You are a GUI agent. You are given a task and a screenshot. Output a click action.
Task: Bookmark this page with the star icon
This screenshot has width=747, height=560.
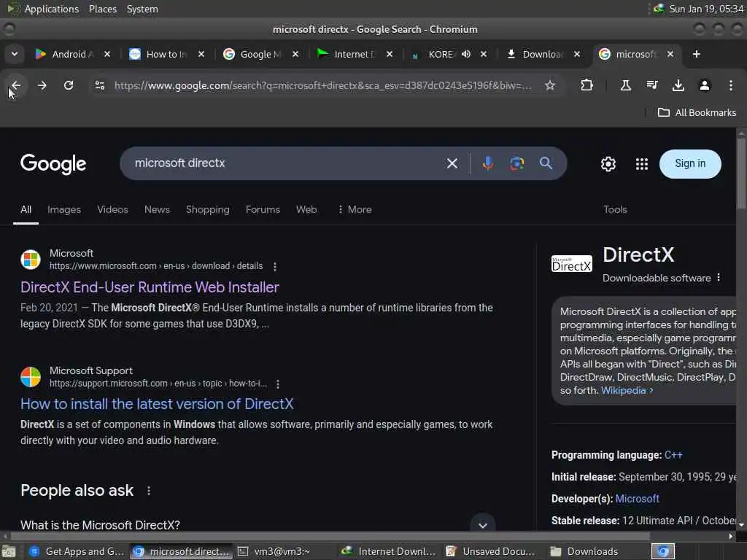pyautogui.click(x=550, y=85)
